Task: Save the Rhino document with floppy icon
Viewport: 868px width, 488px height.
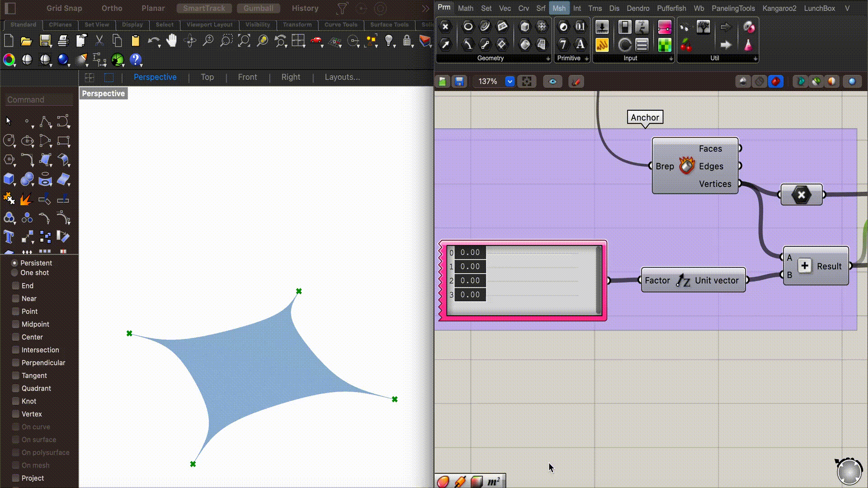Action: pos(45,41)
